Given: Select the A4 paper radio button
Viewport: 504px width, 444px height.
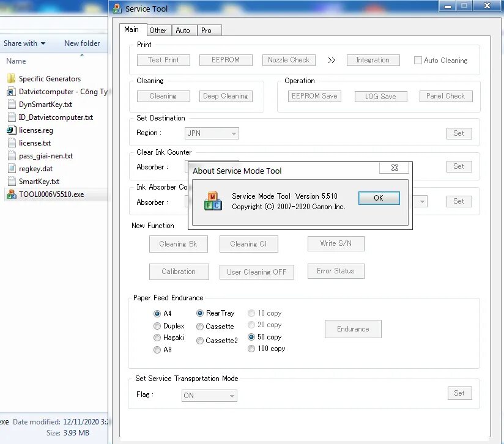Looking at the screenshot, I should 157,314.
